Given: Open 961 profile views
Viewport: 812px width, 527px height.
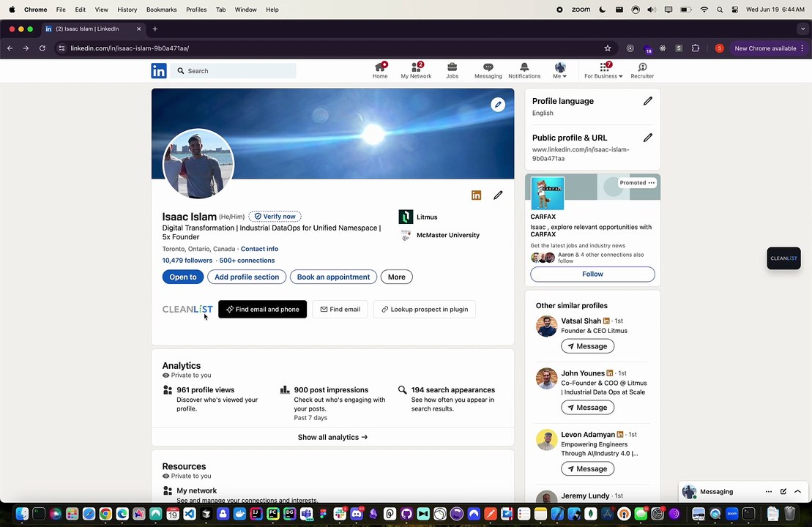Looking at the screenshot, I should pos(206,390).
